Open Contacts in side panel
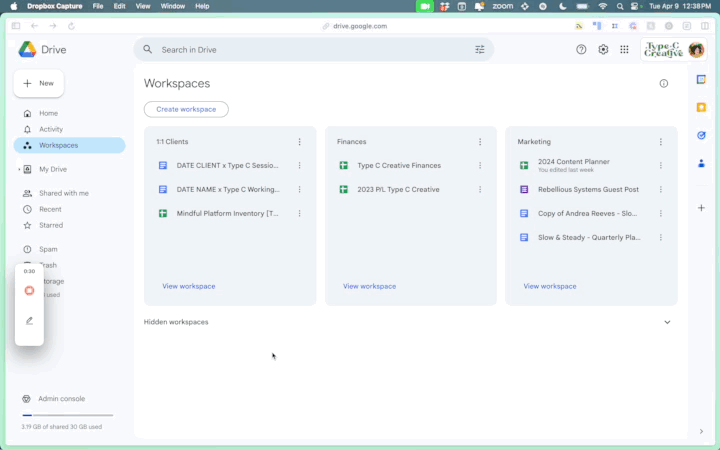This screenshot has height=450, width=720. click(701, 163)
